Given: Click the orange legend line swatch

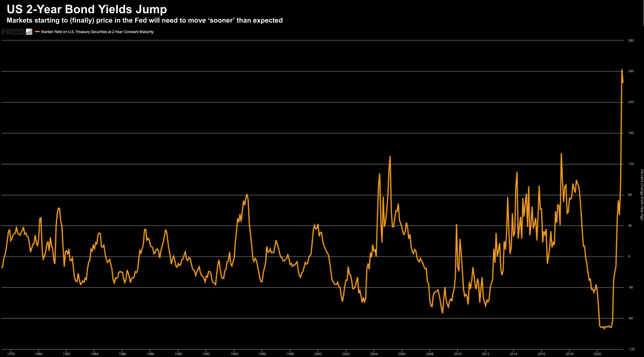Looking at the screenshot, I should coord(37,32).
